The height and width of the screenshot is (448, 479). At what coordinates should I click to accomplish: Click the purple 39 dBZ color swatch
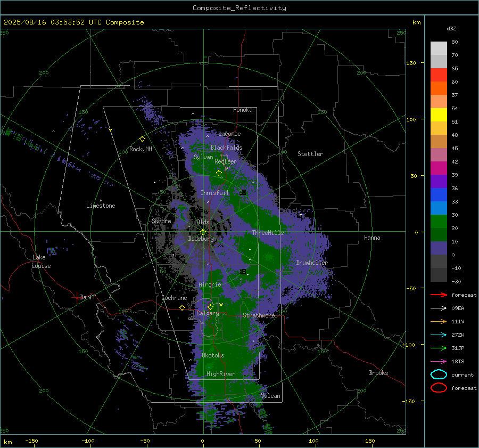pos(439,181)
